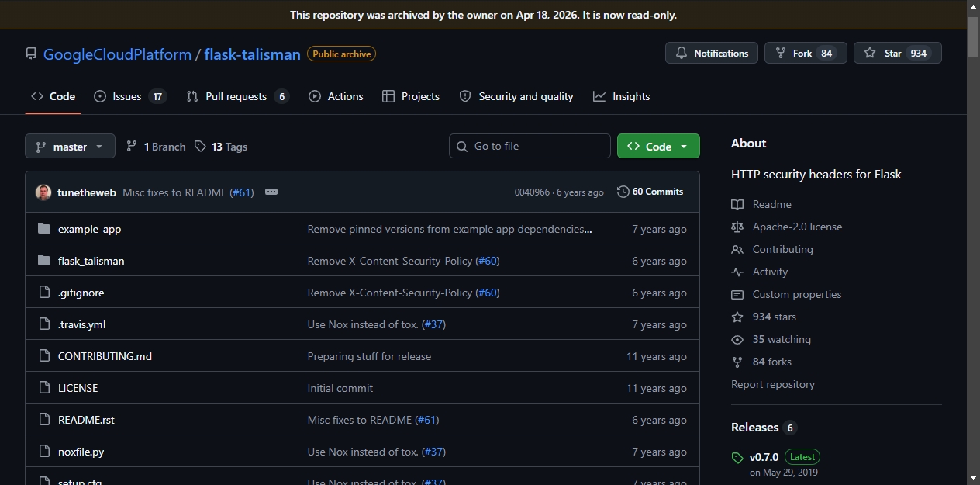Click the folder icon beside flask_talisman

44,261
